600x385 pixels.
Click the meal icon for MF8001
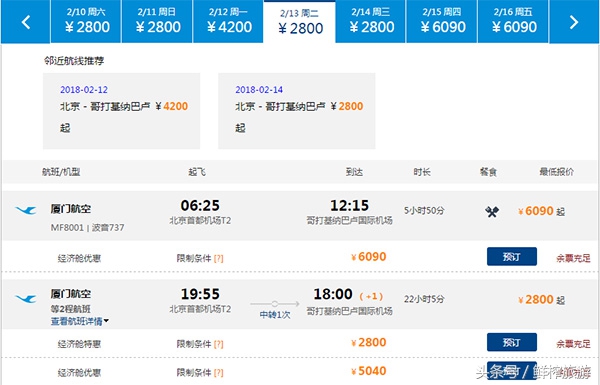click(492, 211)
